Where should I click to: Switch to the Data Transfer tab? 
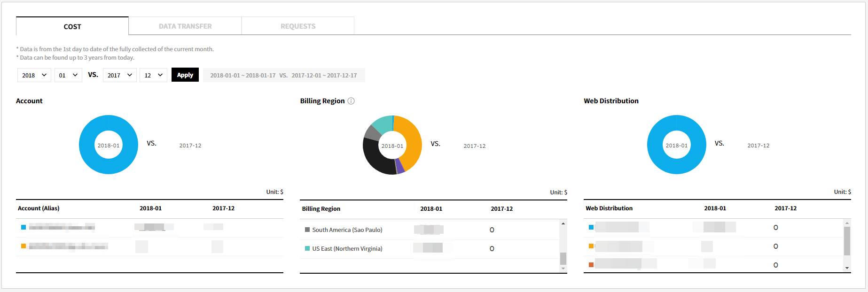click(185, 26)
